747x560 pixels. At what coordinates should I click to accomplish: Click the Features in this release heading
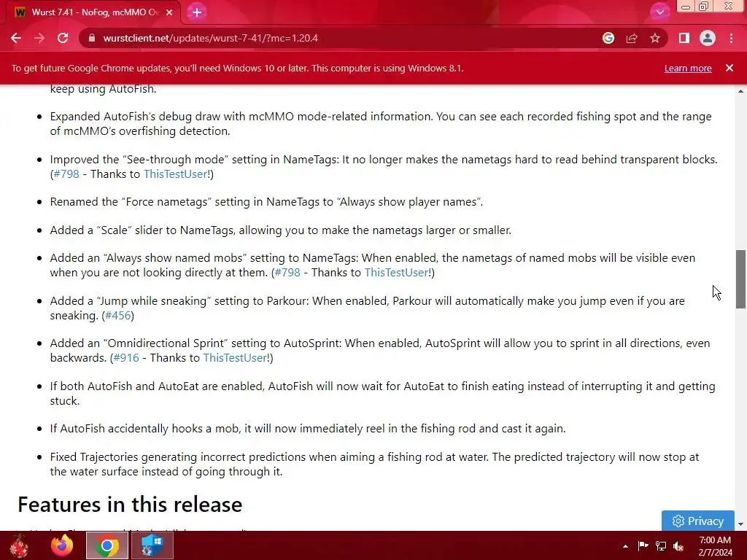pos(130,505)
